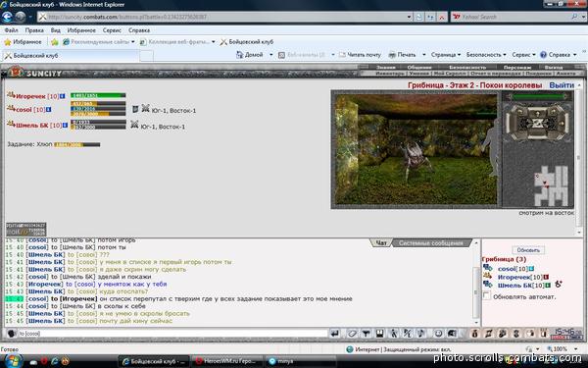Switch to minya taskbar window
Image resolution: width=588 pixels, height=368 pixels.
[x=300, y=361]
